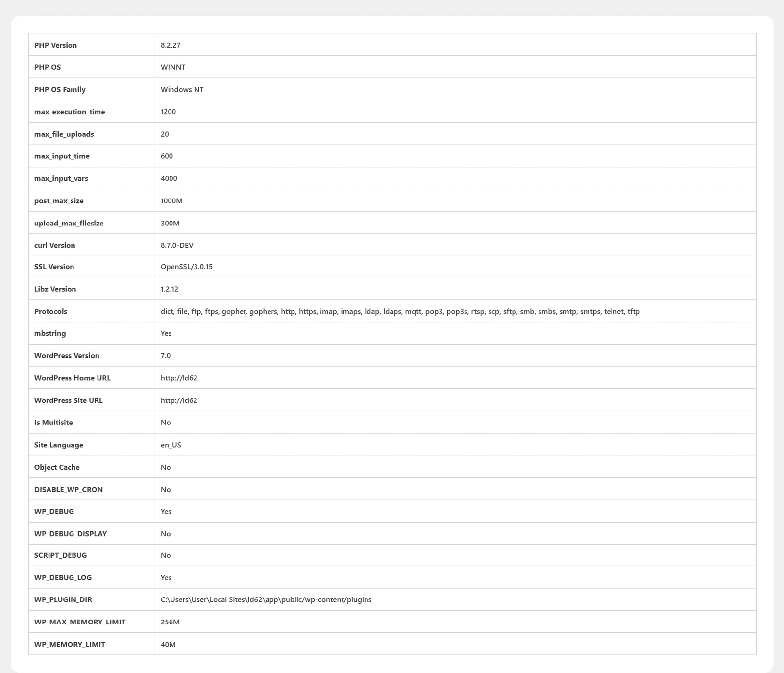Select the OpenSSL/3.0.15 text
The image size is (784, 673).
(187, 267)
